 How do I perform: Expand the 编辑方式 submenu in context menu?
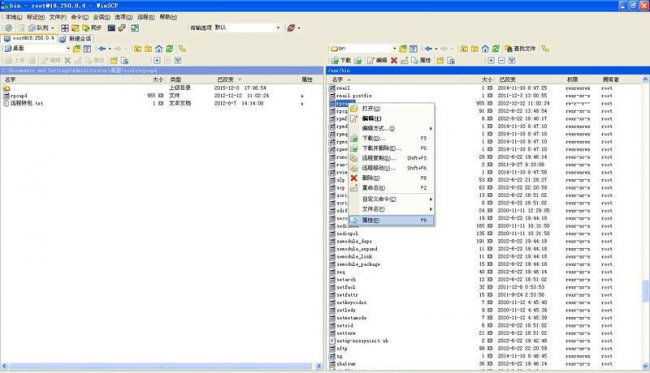coord(392,128)
